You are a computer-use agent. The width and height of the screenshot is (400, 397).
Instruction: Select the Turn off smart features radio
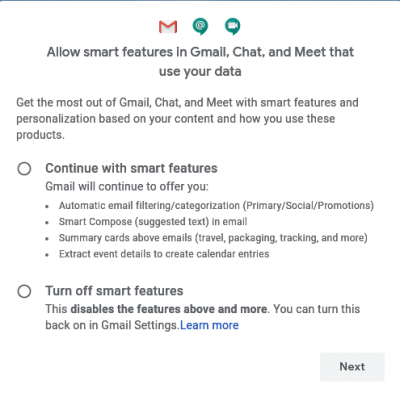(24, 291)
